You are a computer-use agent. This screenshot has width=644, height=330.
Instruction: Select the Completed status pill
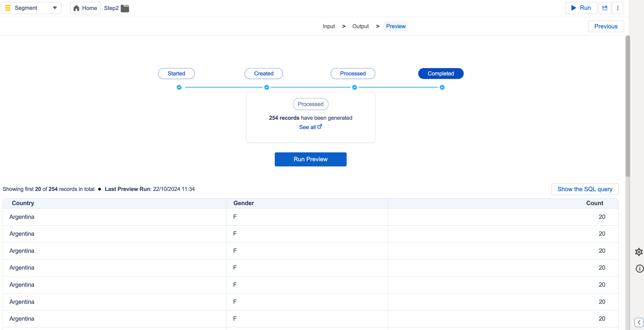click(441, 73)
